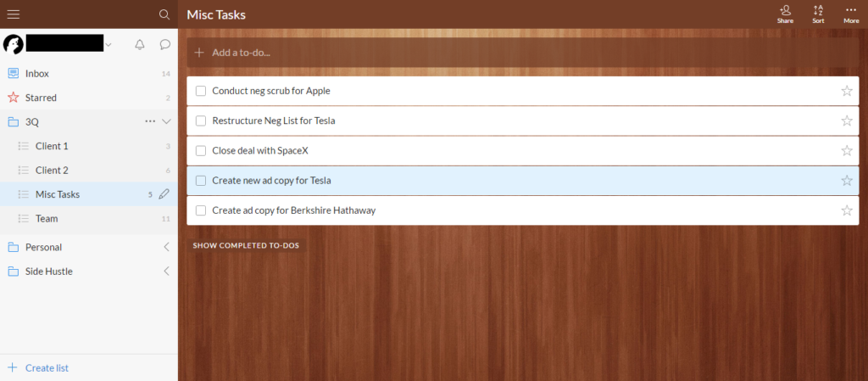Select Create ad copy for Berkshire Hathaway text

pos(294,210)
